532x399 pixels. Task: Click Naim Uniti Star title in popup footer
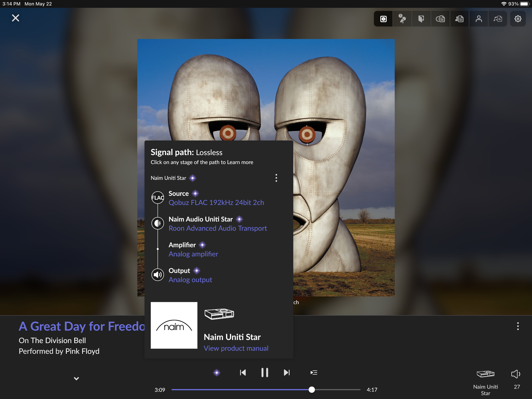click(x=232, y=337)
